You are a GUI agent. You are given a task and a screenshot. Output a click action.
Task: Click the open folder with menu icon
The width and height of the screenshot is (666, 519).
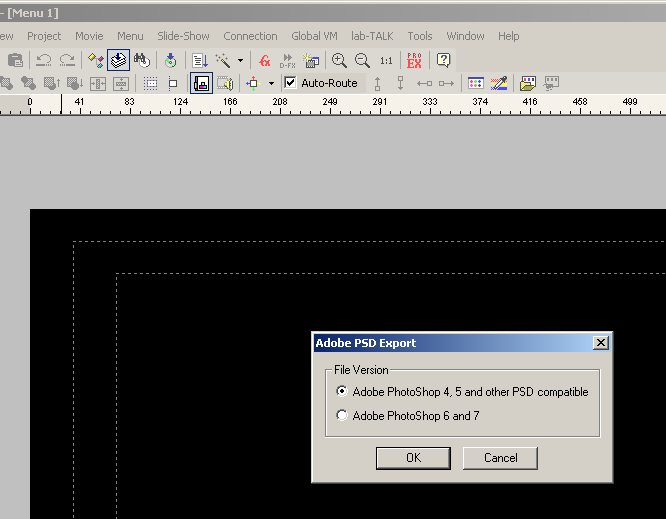528,83
